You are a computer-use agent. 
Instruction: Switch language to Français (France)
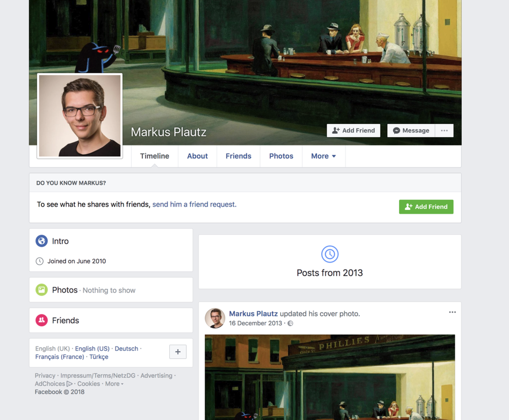click(x=60, y=357)
